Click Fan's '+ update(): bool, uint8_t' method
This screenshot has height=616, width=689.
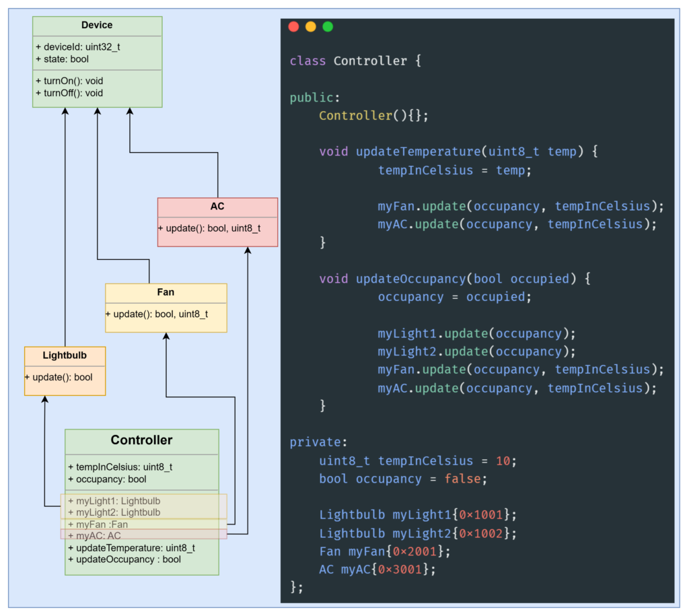point(157,314)
